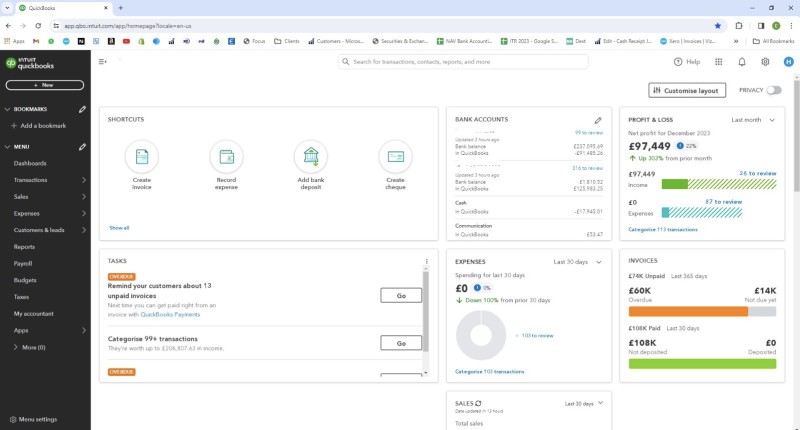
Task: Click the Tasks widget scrollbar
Action: (x=426, y=312)
